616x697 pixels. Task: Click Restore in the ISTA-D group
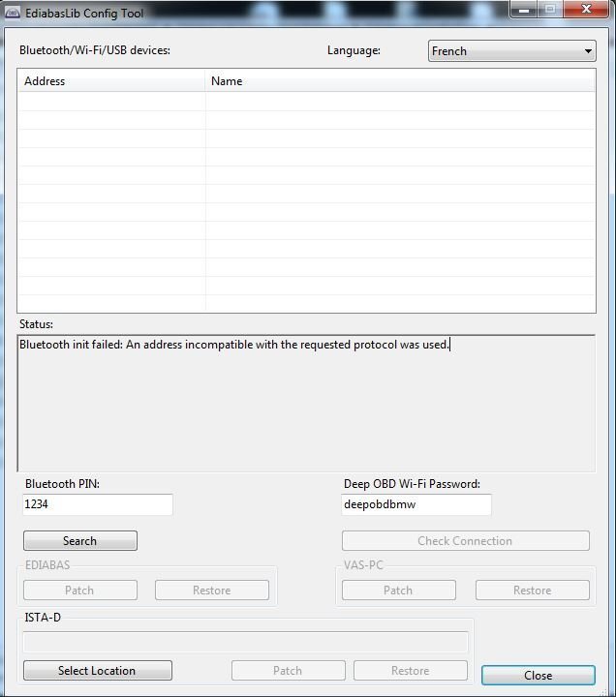pos(410,671)
